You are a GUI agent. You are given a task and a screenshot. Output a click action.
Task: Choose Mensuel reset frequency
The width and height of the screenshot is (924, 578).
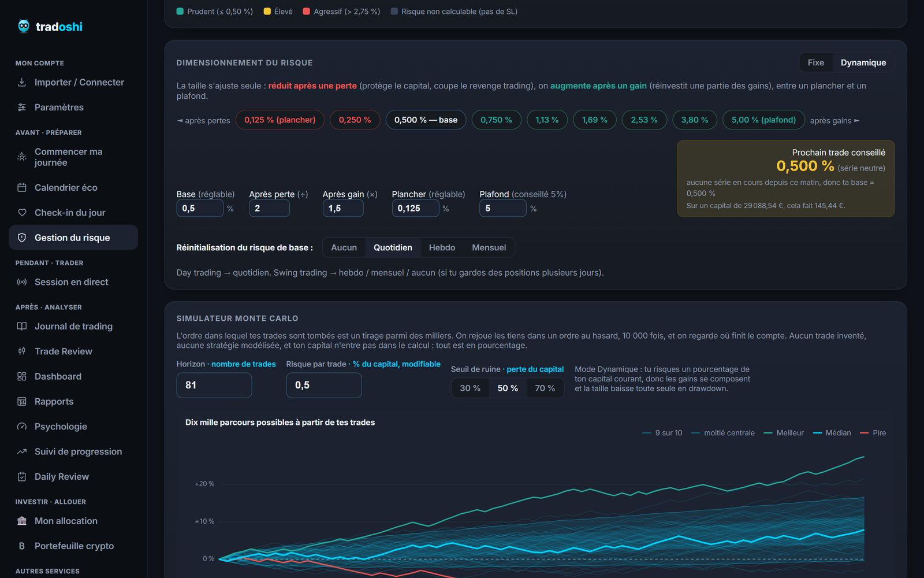489,247
